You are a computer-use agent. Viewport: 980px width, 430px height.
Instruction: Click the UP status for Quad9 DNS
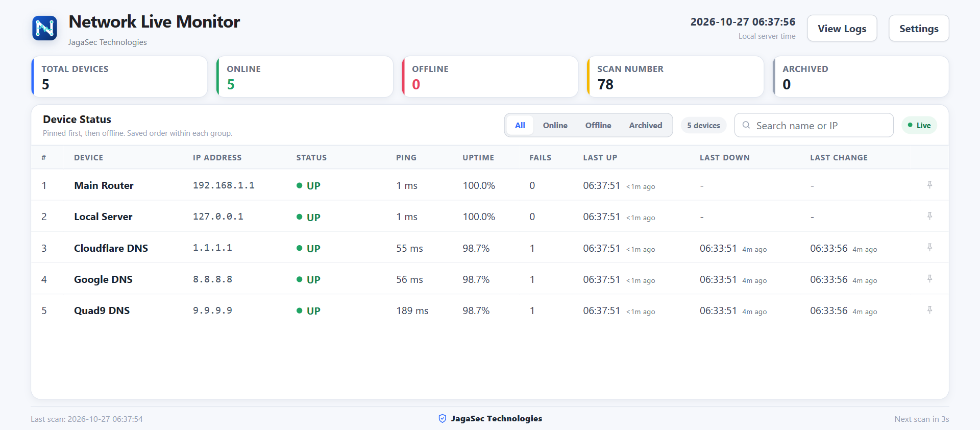tap(308, 311)
